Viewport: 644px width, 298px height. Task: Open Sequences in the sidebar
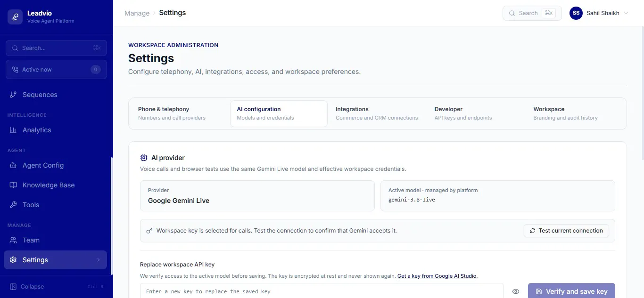55,95
